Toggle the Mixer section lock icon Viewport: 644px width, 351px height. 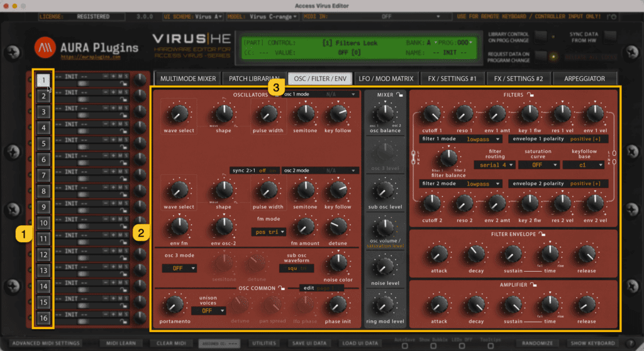[x=399, y=95]
